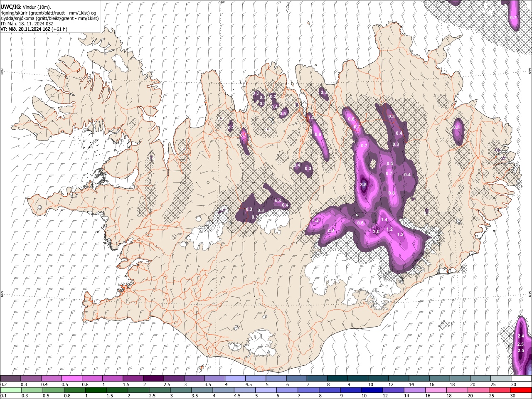The width and height of the screenshot is (532, 399).
Task: Click the '1.4' precipitation value on the map
Action: pyautogui.click(x=384, y=219)
